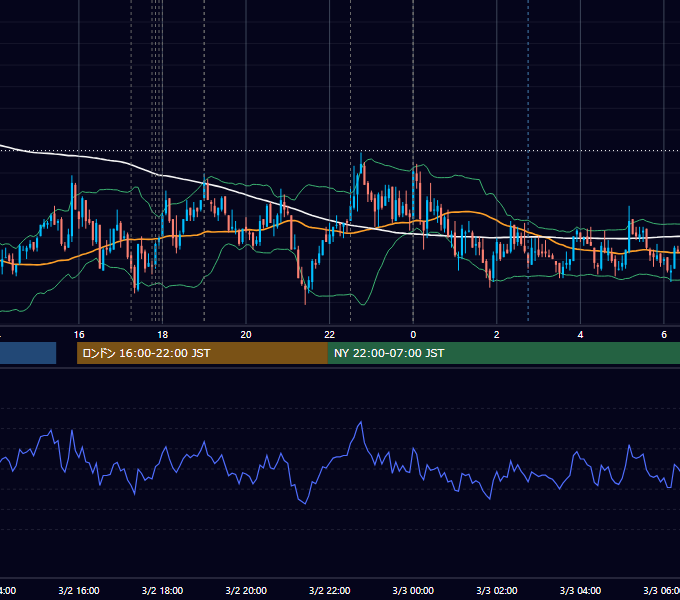Click the ロンドン 16:00-22:00 JST session bar
Screen dimensions: 680x600
[202, 353]
